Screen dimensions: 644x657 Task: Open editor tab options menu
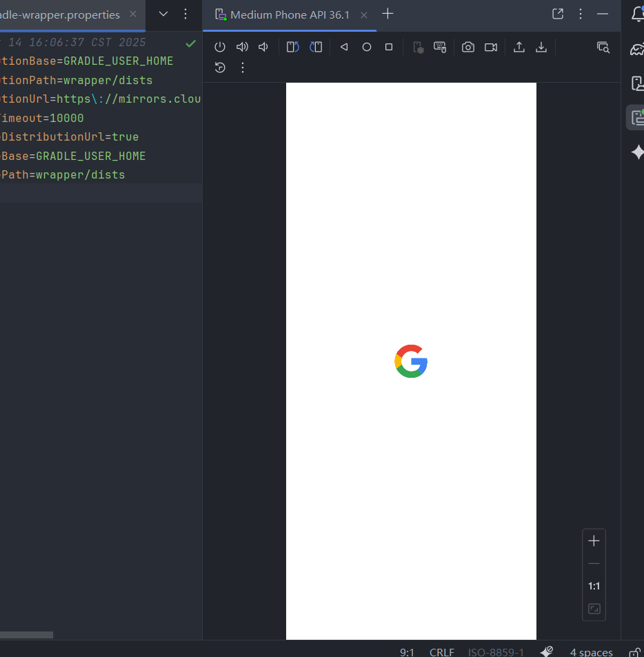click(185, 14)
